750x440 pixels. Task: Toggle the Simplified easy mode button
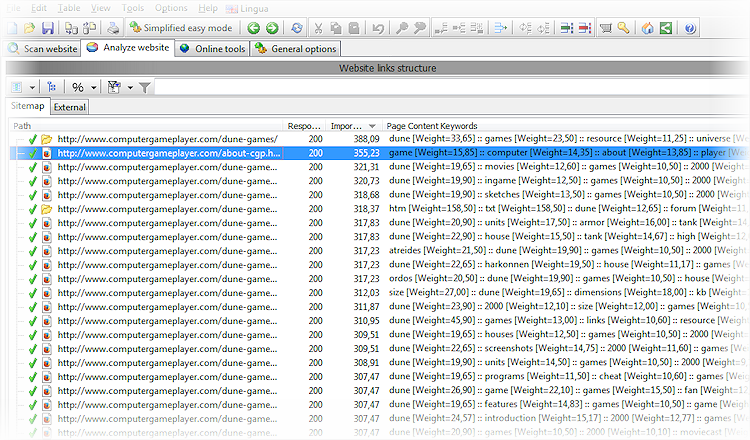(x=181, y=28)
